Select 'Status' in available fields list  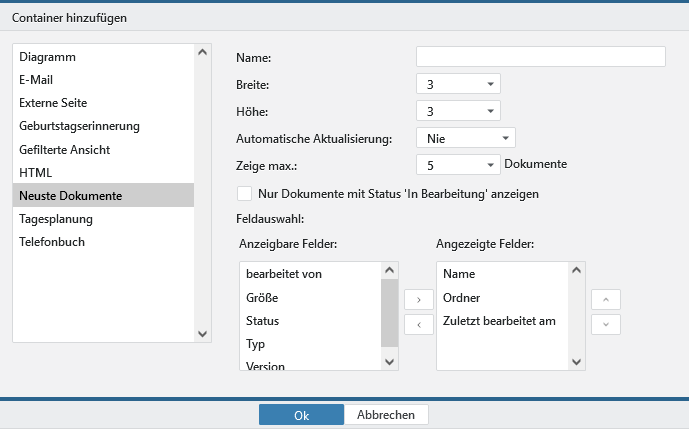263,320
